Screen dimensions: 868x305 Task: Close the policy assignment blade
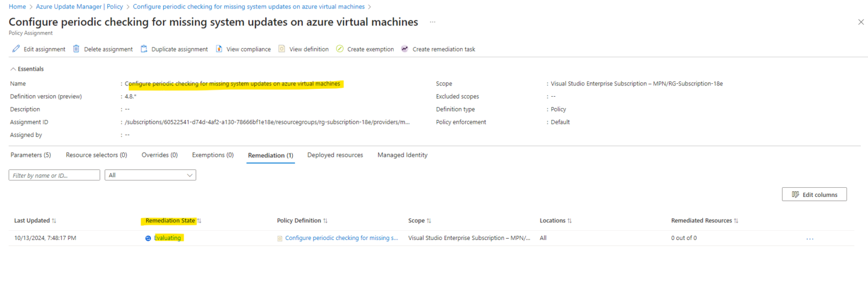(861, 22)
